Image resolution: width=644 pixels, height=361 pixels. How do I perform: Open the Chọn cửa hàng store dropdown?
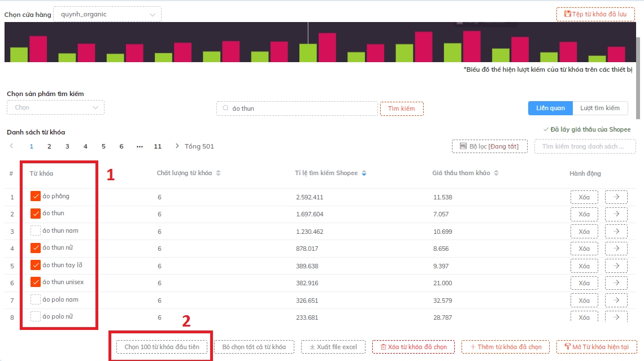107,14
